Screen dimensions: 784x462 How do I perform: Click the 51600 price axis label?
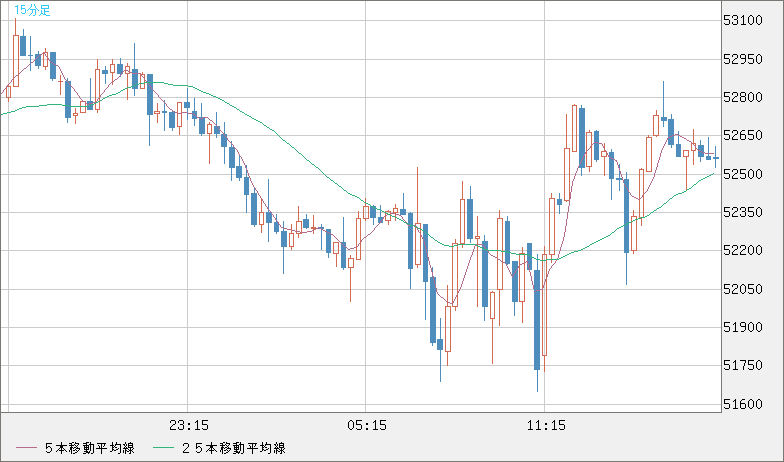tap(743, 404)
